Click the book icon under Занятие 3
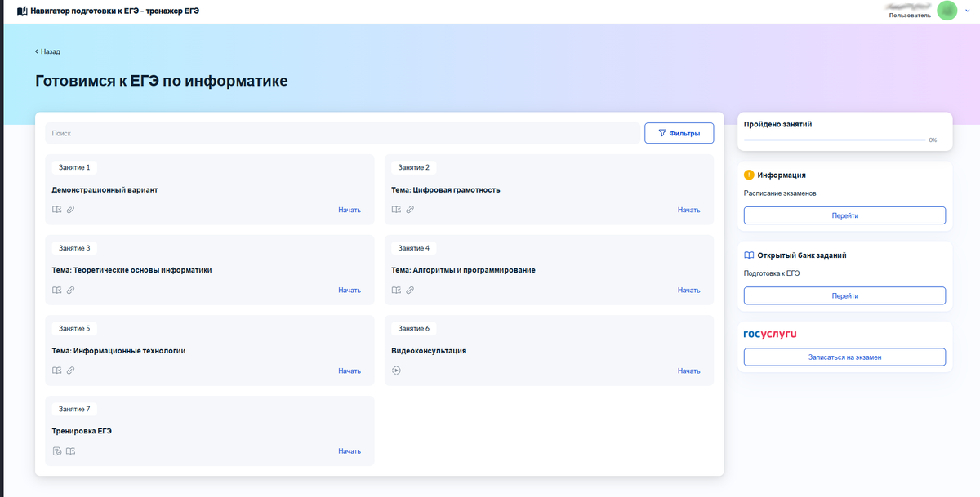Viewport: 980px width, 497px height. tap(56, 290)
